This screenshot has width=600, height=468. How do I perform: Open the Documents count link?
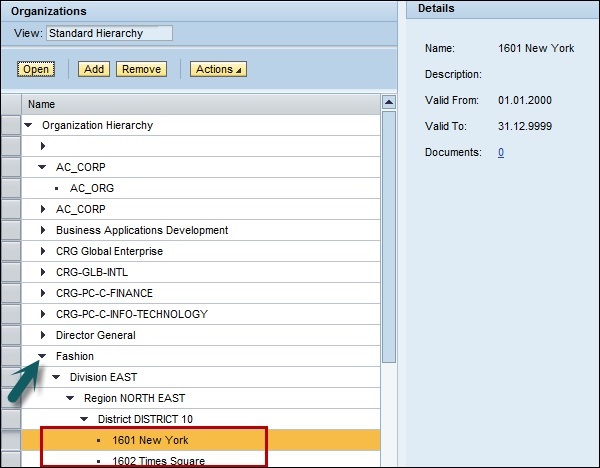[x=501, y=152]
